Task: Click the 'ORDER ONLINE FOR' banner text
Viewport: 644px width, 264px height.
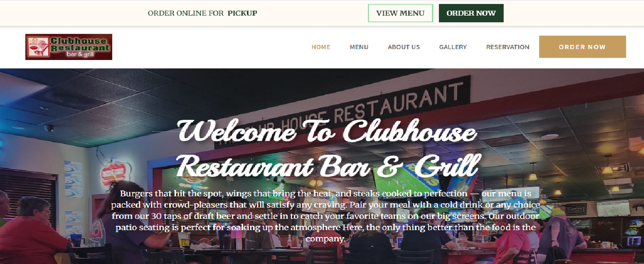Action: tap(186, 13)
